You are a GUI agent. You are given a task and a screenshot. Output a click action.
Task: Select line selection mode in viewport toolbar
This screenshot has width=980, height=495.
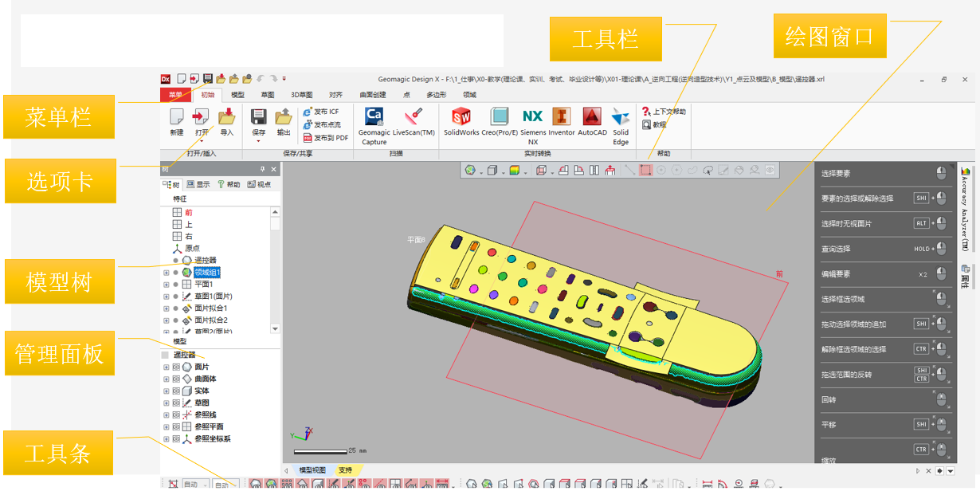click(629, 170)
